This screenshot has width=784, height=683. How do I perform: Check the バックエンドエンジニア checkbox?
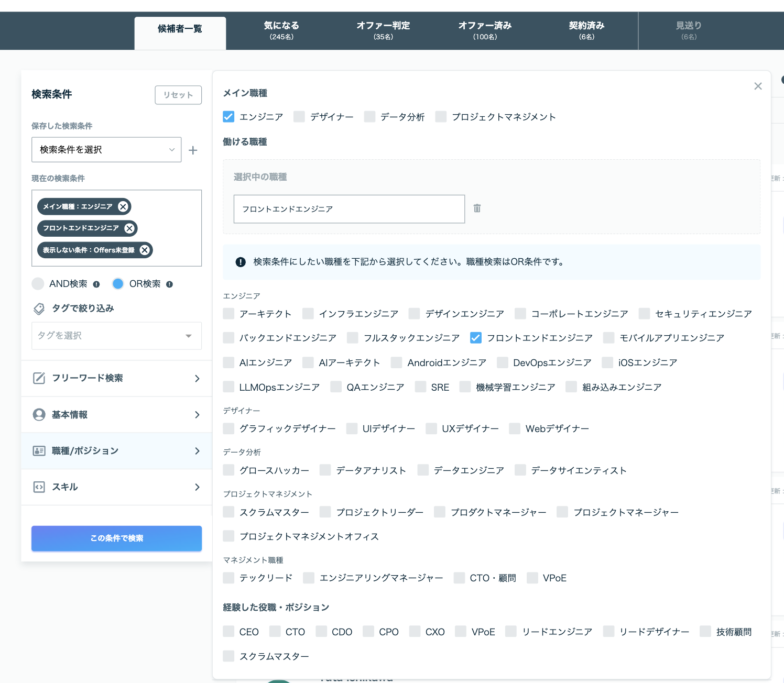[228, 338]
